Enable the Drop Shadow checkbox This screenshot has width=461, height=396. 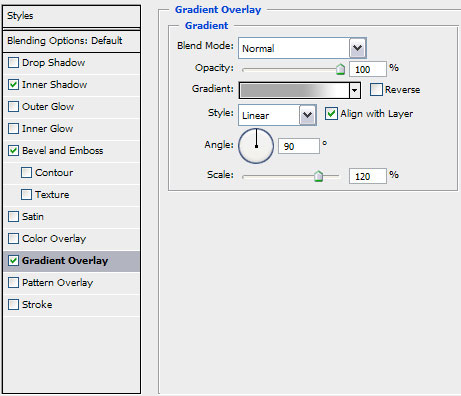13,62
